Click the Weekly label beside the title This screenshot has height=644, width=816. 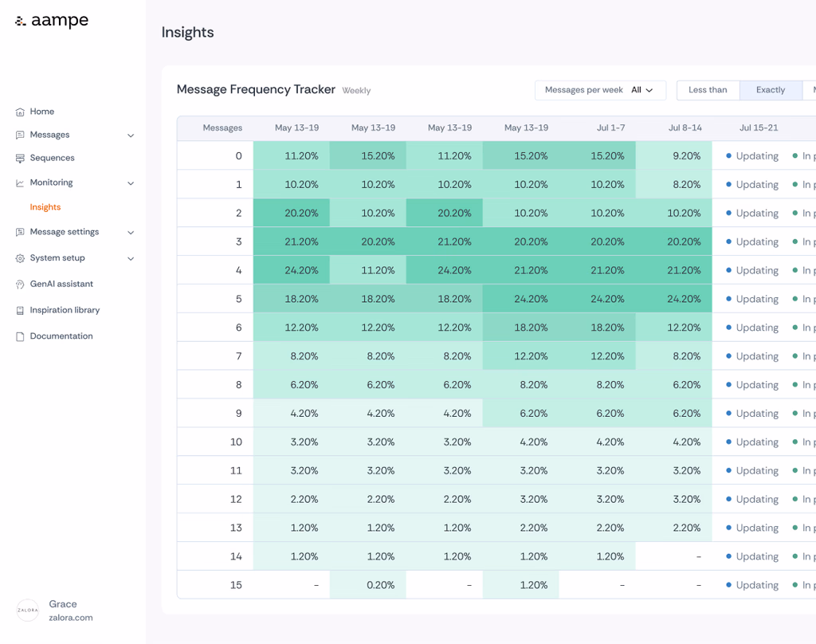356,91
